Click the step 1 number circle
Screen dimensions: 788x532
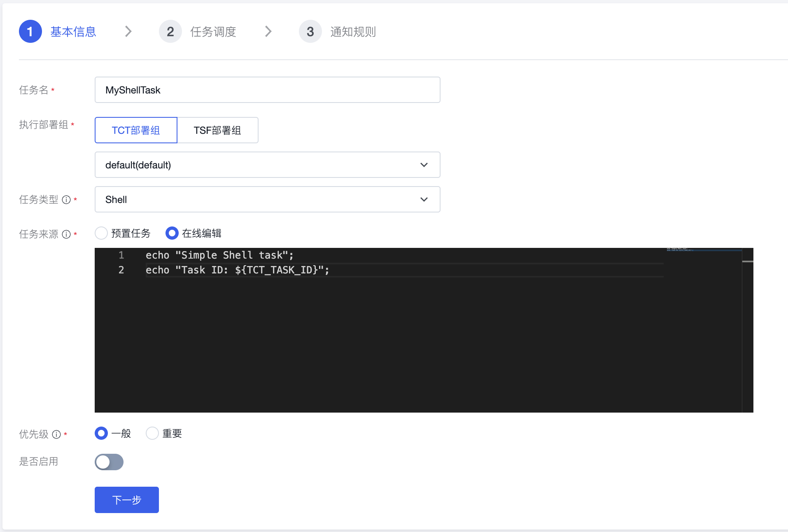tap(30, 31)
